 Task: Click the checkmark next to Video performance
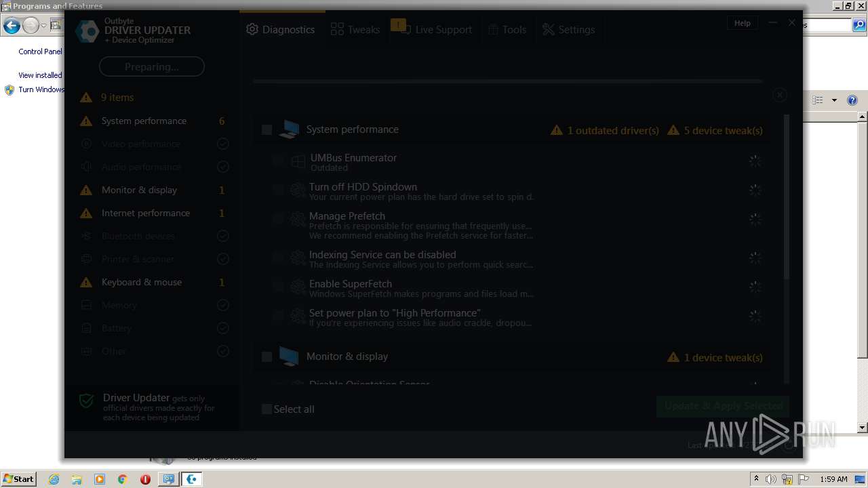pyautogui.click(x=222, y=144)
